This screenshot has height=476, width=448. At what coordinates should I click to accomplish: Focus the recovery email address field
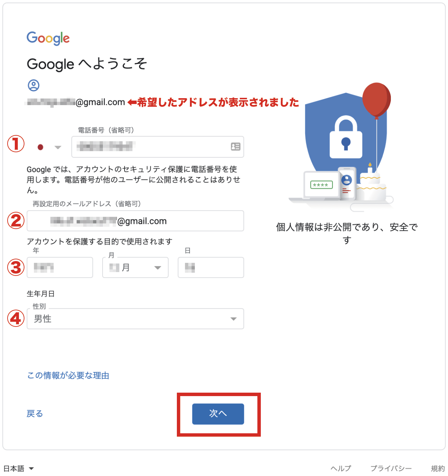tap(135, 221)
